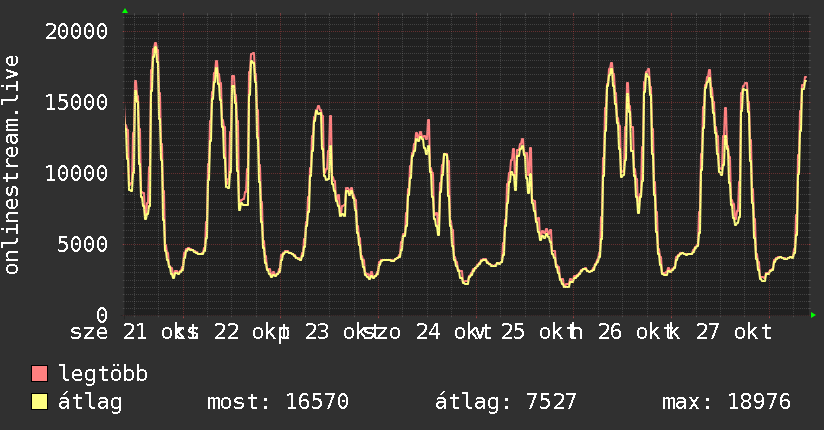The width and height of the screenshot is (824, 430).
Task: Click the 22 okt date label
Action: point(251,332)
